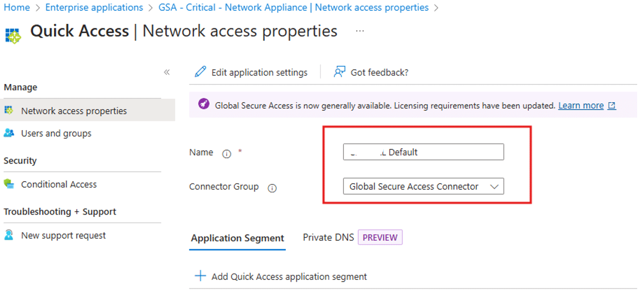Click the Quick Access application grid icon
The height and width of the screenshot is (293, 644).
13,36
